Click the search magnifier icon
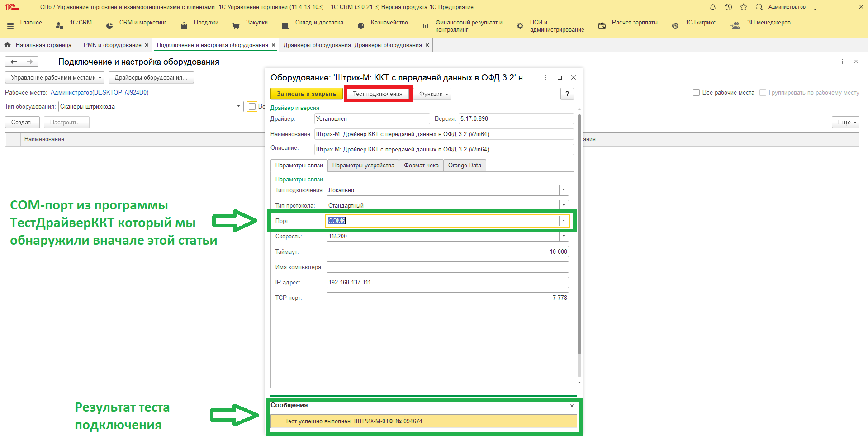This screenshot has height=445, width=868. (x=759, y=7)
